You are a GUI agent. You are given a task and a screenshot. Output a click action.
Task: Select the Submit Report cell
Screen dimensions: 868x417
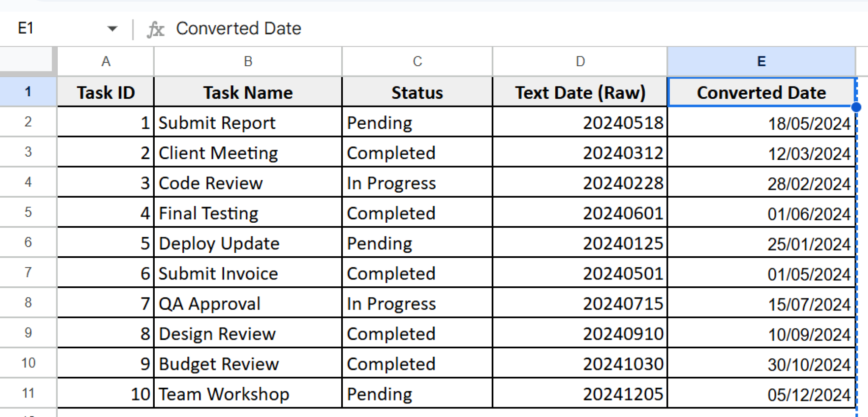[248, 123]
